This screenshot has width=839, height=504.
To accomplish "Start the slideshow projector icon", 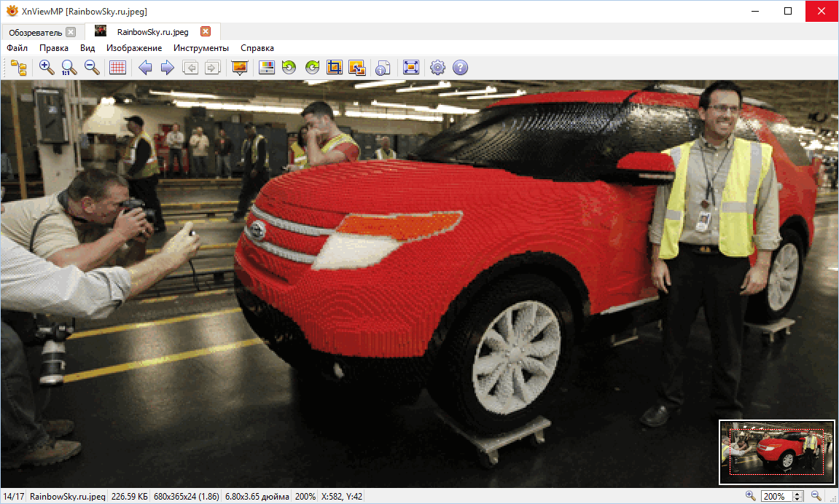I will tap(240, 68).
